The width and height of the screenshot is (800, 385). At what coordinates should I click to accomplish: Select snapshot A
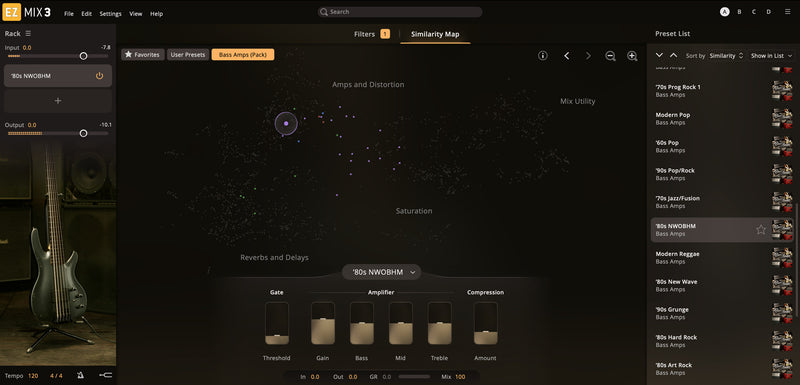724,12
